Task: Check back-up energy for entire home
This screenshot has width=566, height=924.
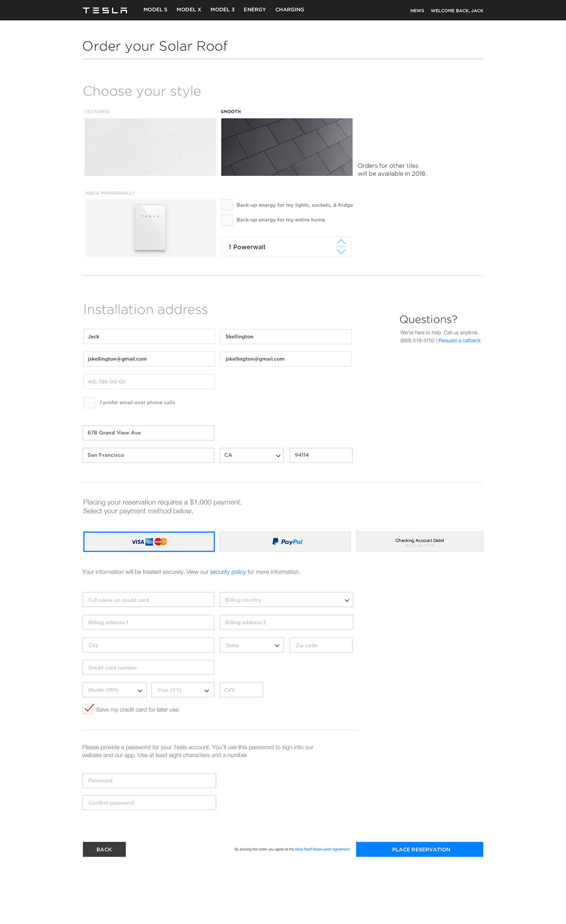Action: pyautogui.click(x=227, y=220)
